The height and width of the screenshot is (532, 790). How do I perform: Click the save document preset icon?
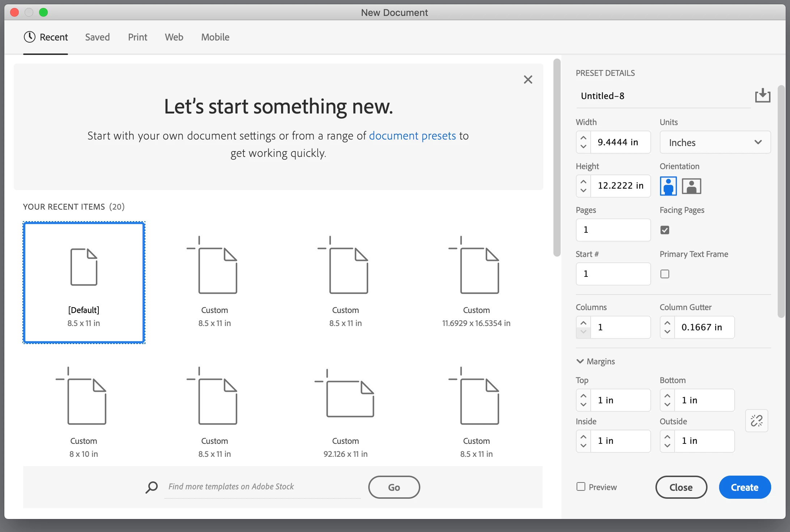[763, 96]
